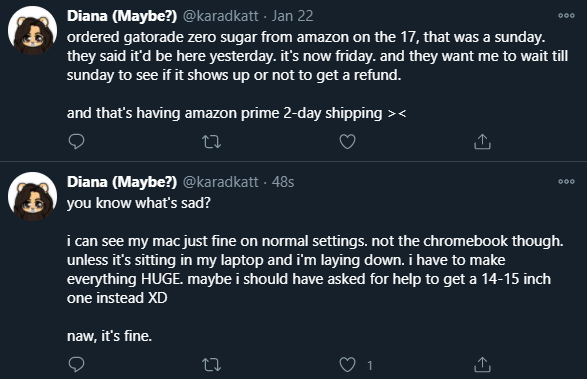Reply to the chromebook tweet
Viewport: 587px width, 379px height.
[x=76, y=364]
